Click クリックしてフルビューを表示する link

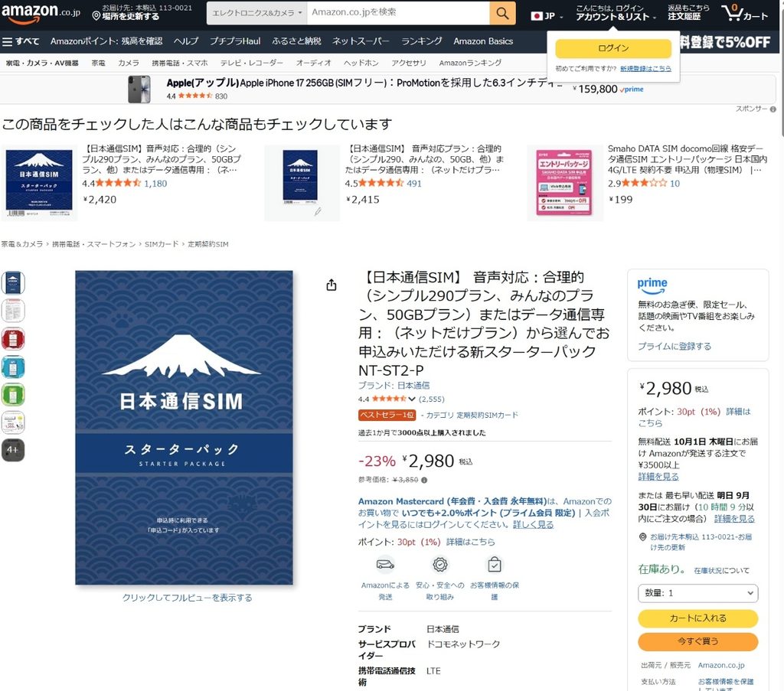coord(187,598)
